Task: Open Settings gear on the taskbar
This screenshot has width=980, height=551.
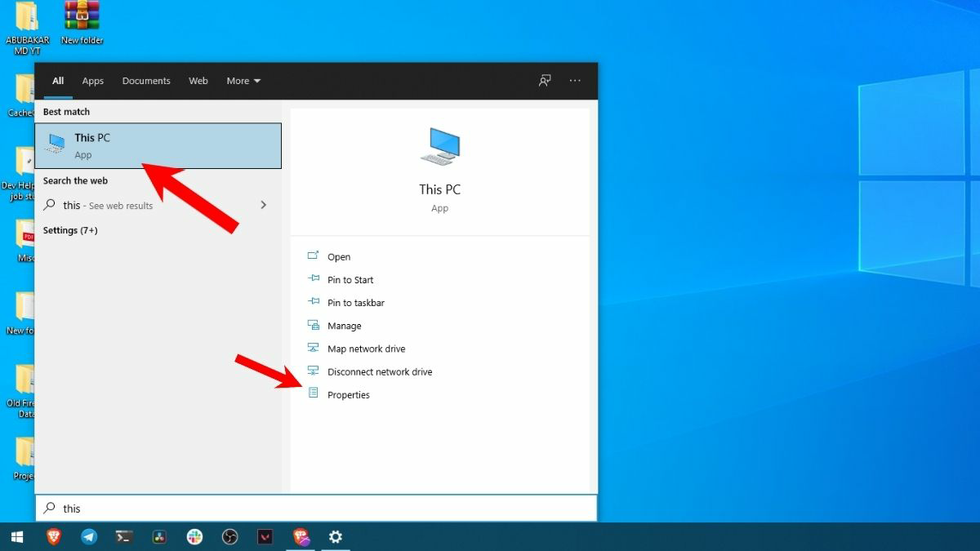Action: pos(335,537)
